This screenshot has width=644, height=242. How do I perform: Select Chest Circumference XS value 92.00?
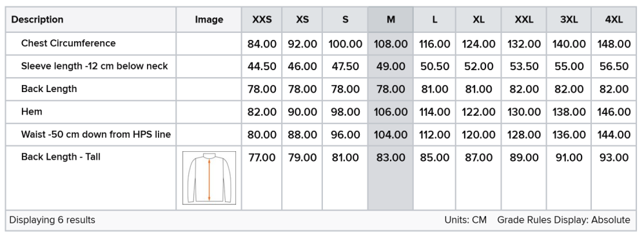click(302, 44)
